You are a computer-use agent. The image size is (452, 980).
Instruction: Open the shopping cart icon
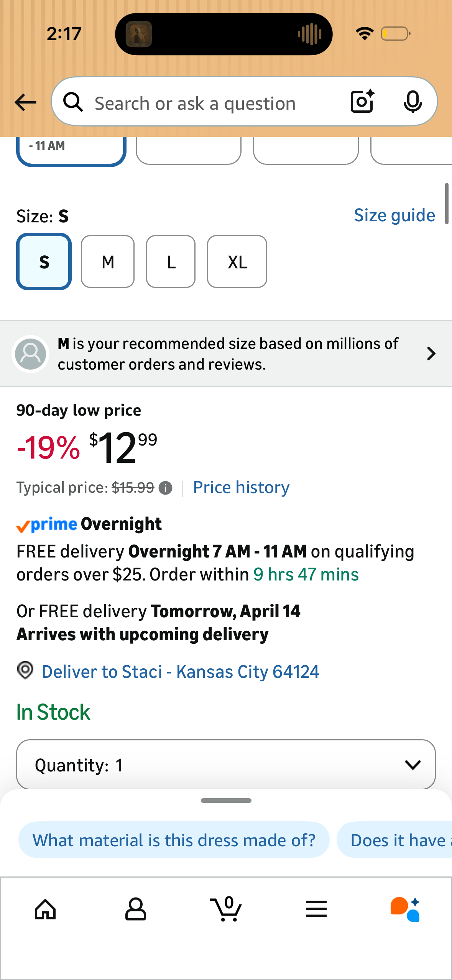(x=226, y=908)
